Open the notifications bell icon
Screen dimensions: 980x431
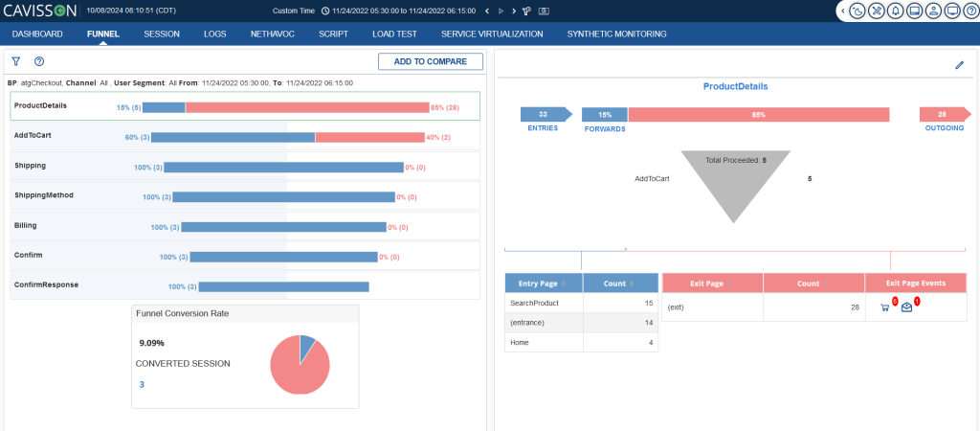click(x=895, y=11)
